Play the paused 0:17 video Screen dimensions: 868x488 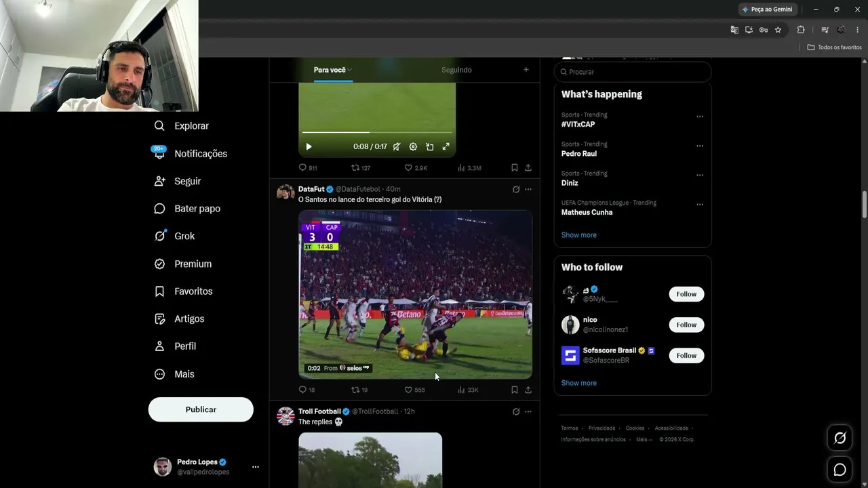click(x=309, y=147)
